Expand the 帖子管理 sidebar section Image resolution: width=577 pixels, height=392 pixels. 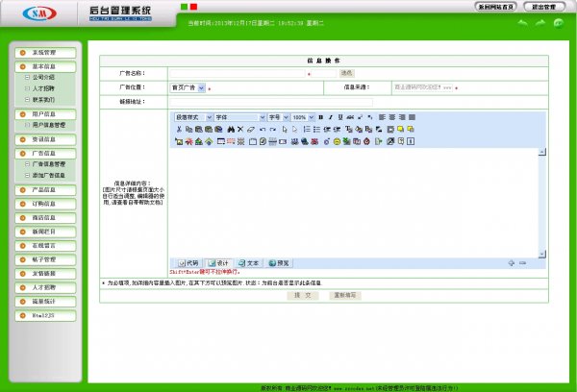pos(45,259)
